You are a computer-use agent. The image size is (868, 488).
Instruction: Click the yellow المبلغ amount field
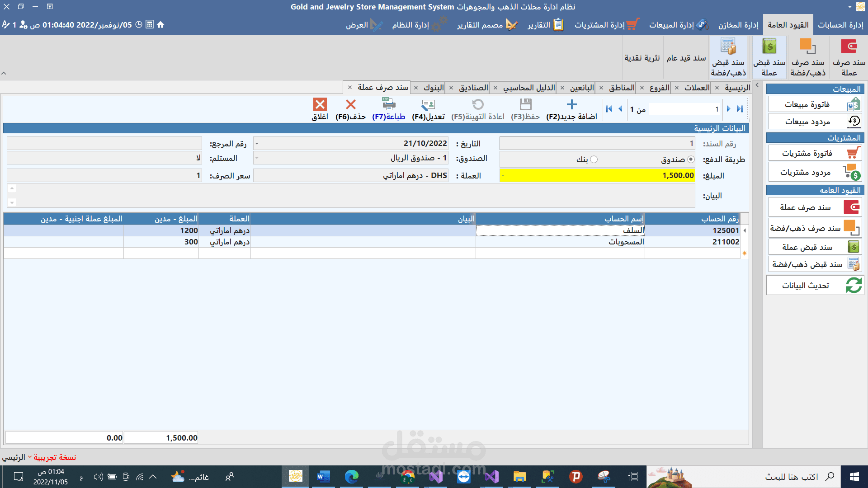597,175
